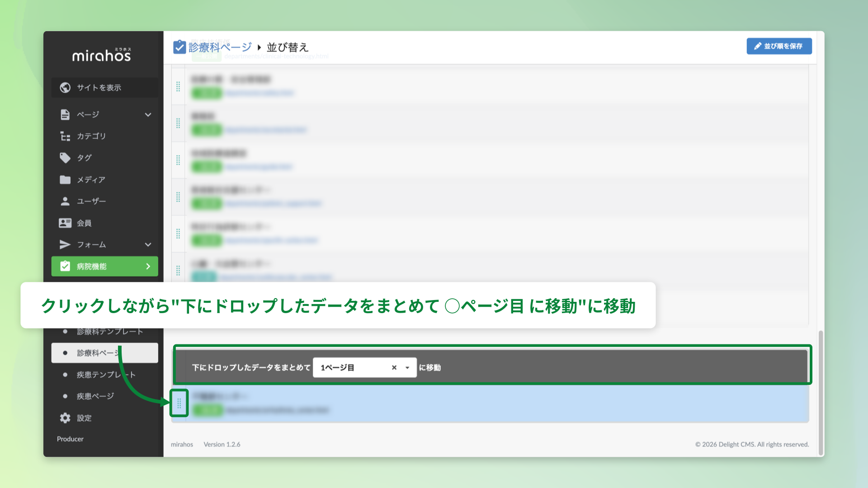The image size is (868, 488).
Task: Click the カテゴリ hierarchy icon
Action: 65,136
